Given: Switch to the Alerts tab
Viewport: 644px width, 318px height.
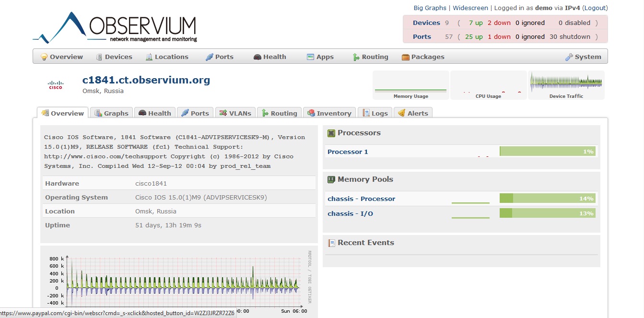Looking at the screenshot, I should coord(413,113).
